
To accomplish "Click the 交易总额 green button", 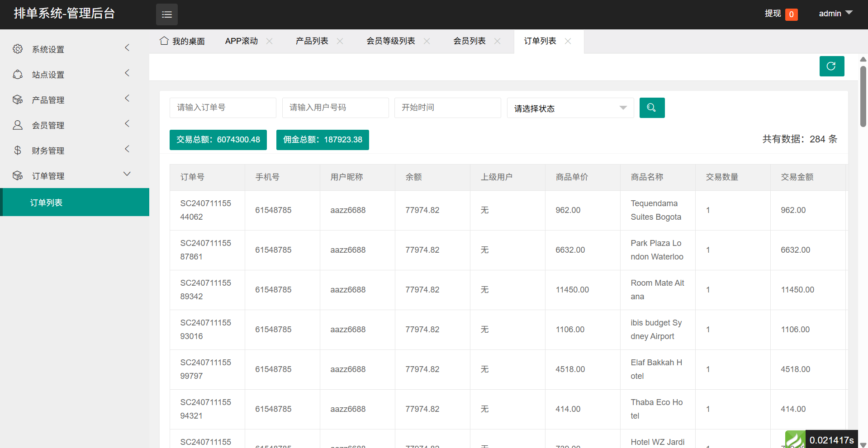I will 218,140.
